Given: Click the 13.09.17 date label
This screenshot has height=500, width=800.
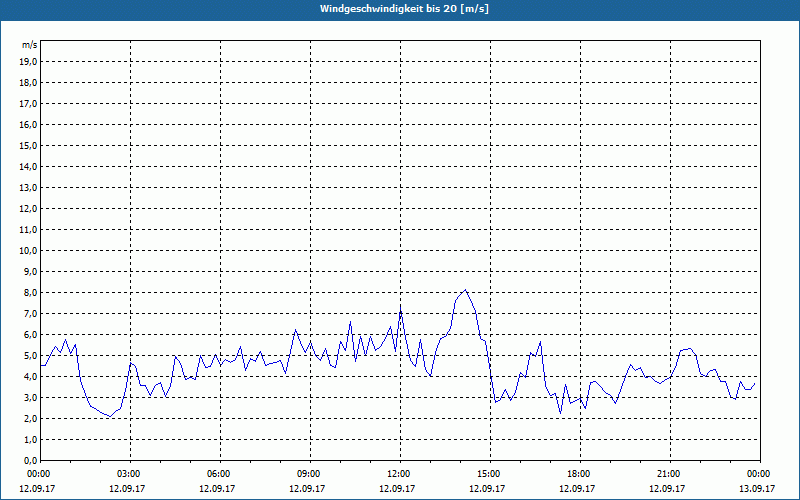Looking at the screenshot, I should point(757,488).
